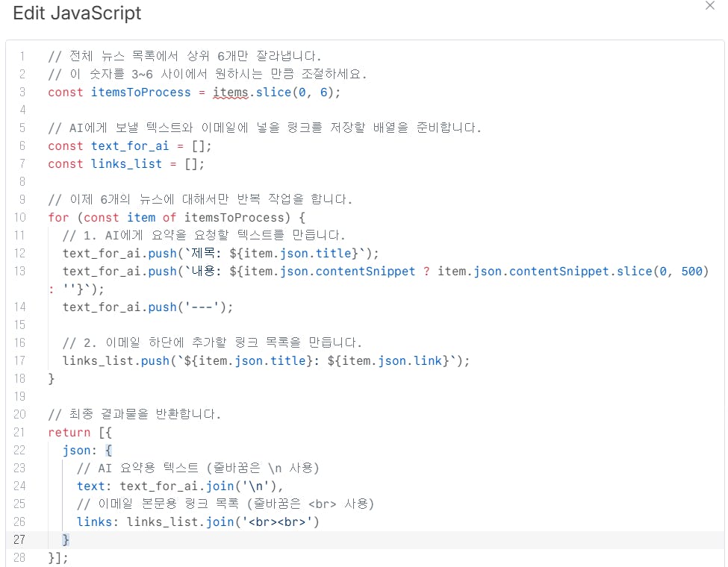Close the Edit JavaScript dialog

pyautogui.click(x=709, y=5)
